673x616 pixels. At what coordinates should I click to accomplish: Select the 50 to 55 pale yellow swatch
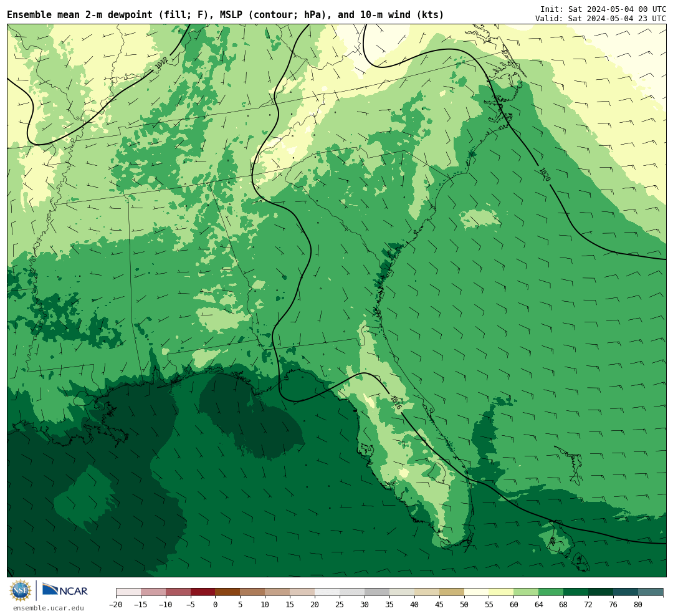(x=477, y=592)
